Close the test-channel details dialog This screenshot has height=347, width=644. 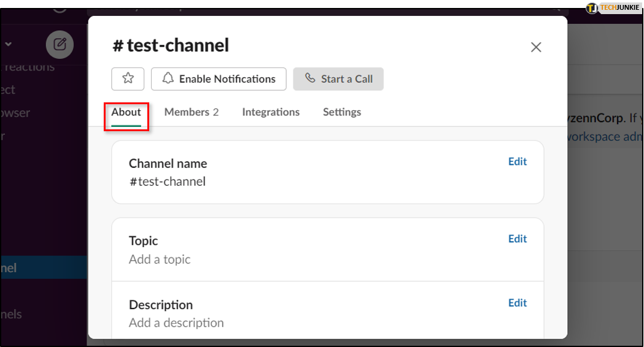(536, 47)
